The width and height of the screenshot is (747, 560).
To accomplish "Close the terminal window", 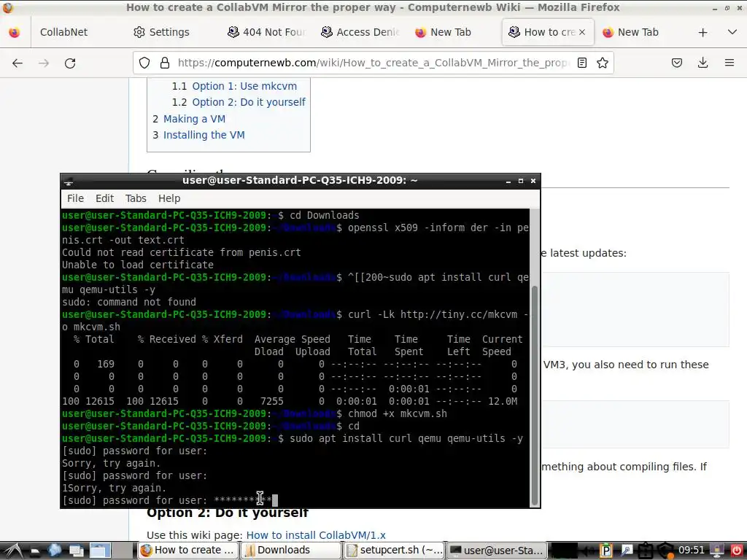I will [x=533, y=181].
